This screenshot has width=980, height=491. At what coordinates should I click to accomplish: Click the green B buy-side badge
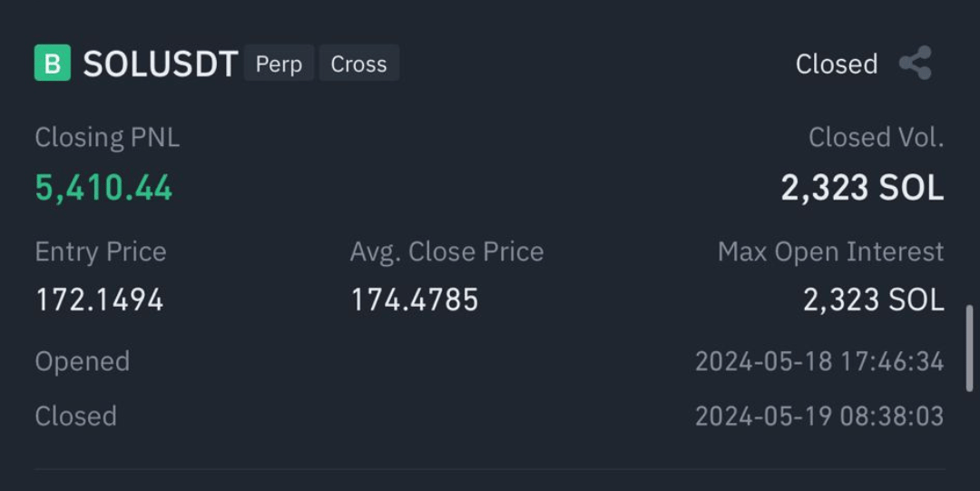(x=53, y=63)
